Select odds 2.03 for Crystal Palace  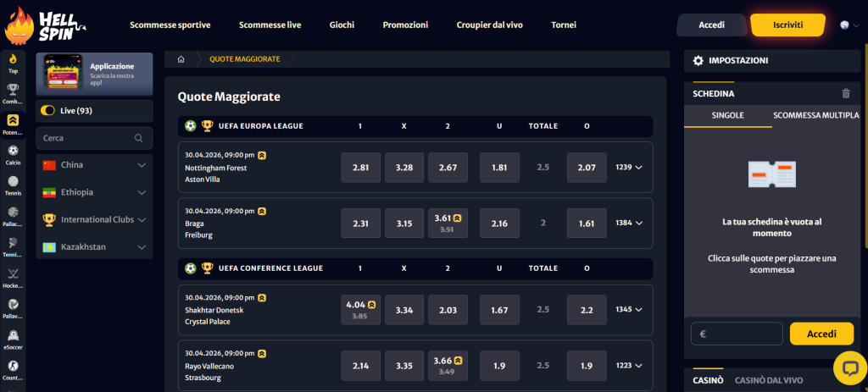(448, 310)
